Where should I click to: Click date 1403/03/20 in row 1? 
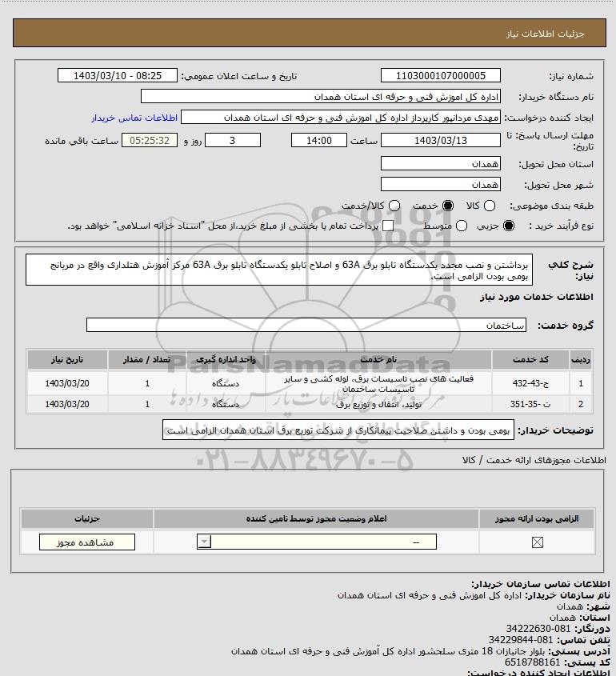click(67, 383)
